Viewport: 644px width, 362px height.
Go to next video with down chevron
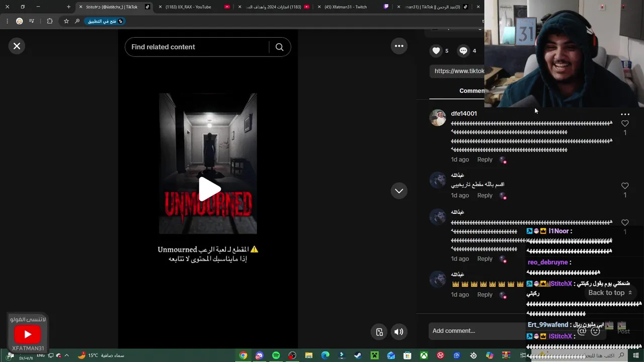(x=399, y=191)
